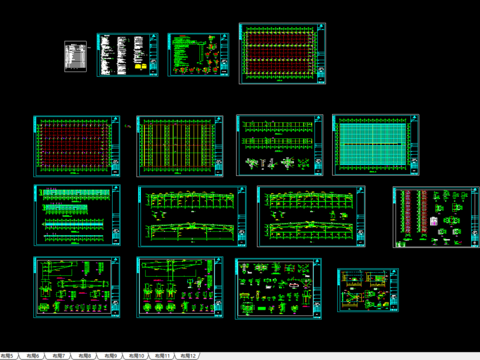Click the sheet with red vertical column tables

(436, 217)
